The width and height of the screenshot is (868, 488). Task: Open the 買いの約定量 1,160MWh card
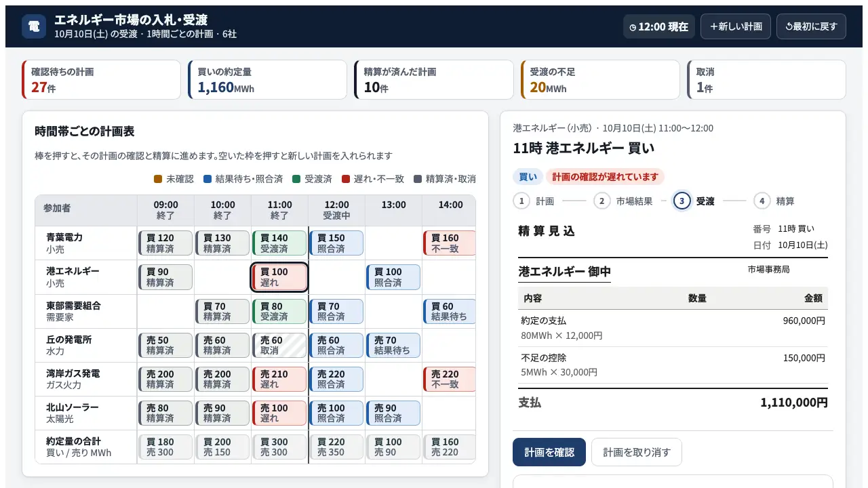pyautogui.click(x=268, y=80)
